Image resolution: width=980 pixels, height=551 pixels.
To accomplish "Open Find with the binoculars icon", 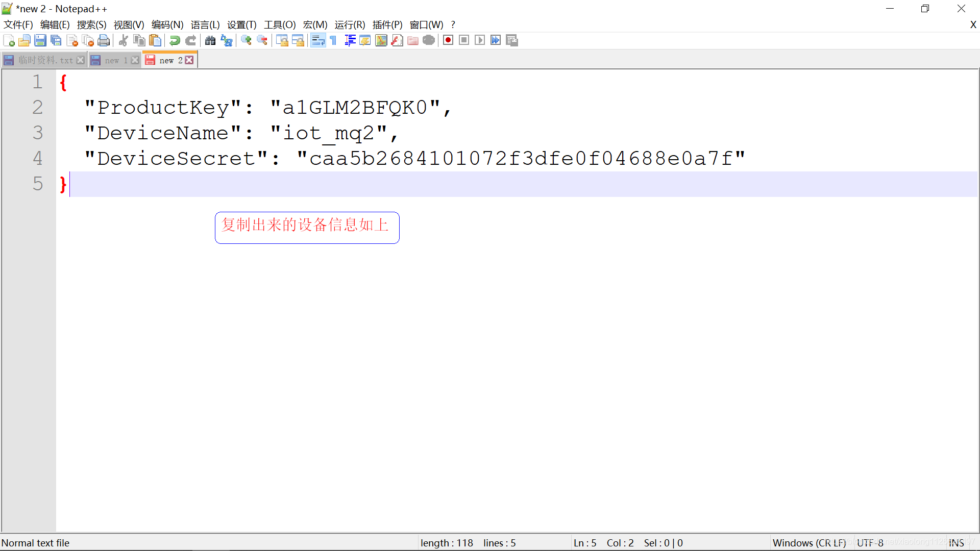I will tap(210, 40).
